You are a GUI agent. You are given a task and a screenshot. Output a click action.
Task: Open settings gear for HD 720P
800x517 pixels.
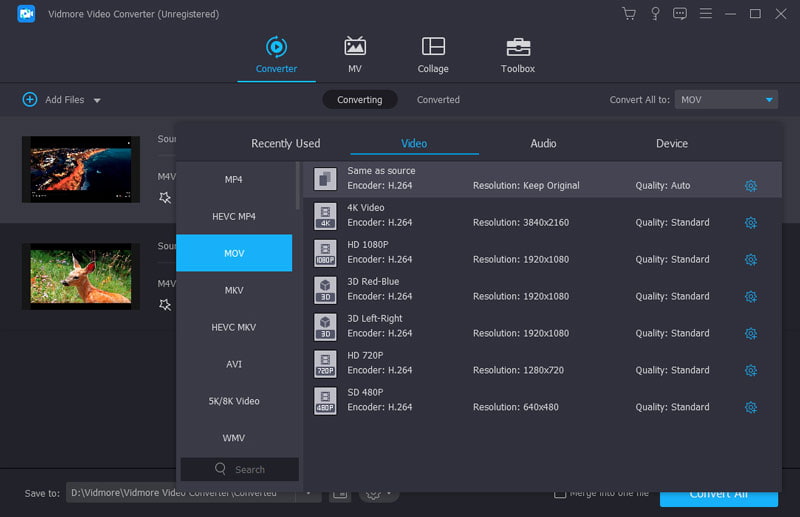click(751, 371)
